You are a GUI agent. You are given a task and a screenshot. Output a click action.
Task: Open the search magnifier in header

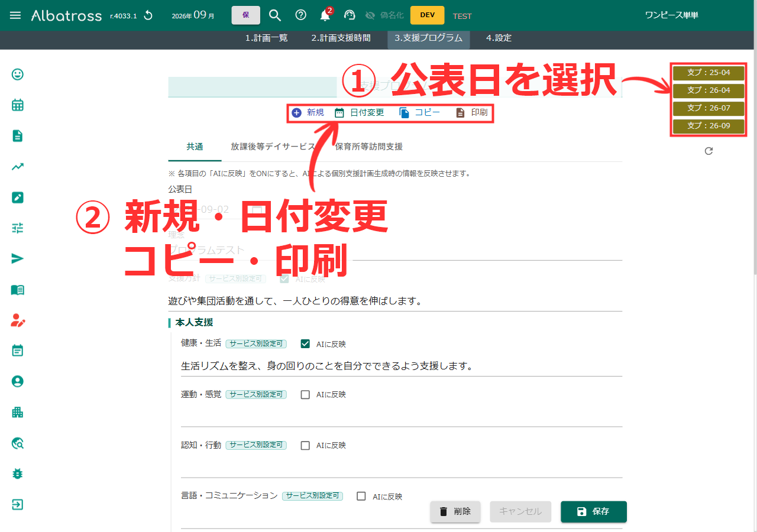coord(275,15)
